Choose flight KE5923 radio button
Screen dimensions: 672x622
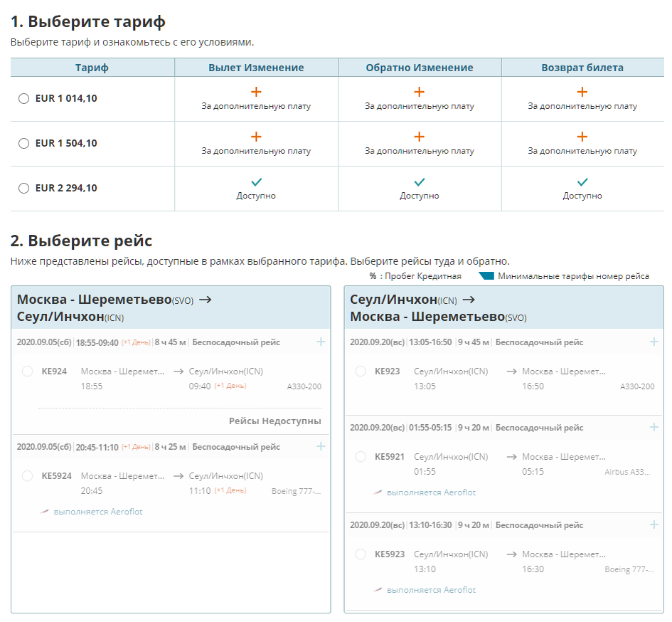pos(361,554)
